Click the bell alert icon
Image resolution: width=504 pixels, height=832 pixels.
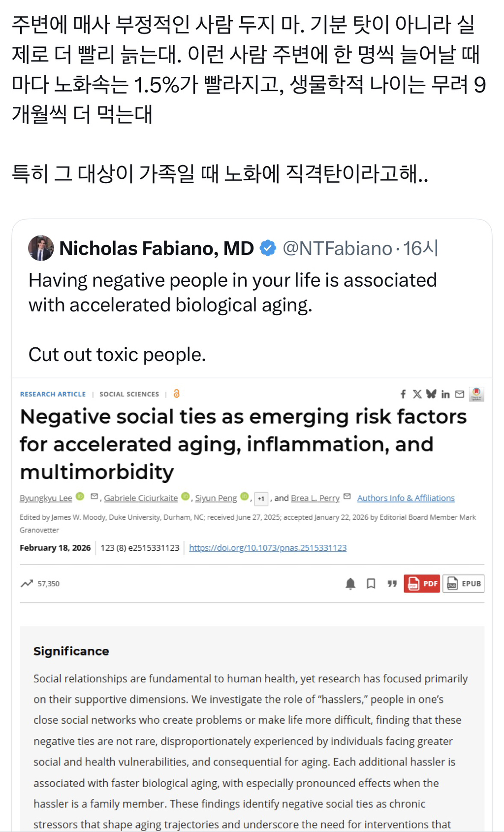point(350,584)
